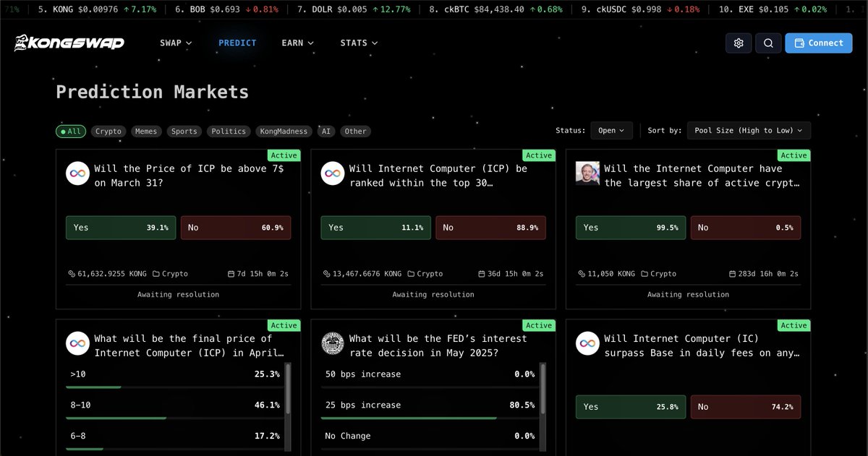Bet No 88.9% on ICP top 30 ranking

tap(491, 228)
